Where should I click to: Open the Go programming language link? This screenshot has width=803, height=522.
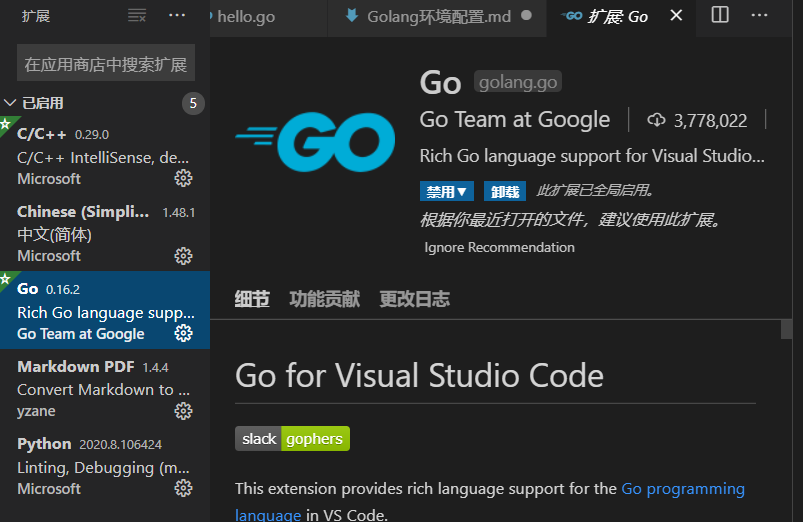click(x=683, y=489)
